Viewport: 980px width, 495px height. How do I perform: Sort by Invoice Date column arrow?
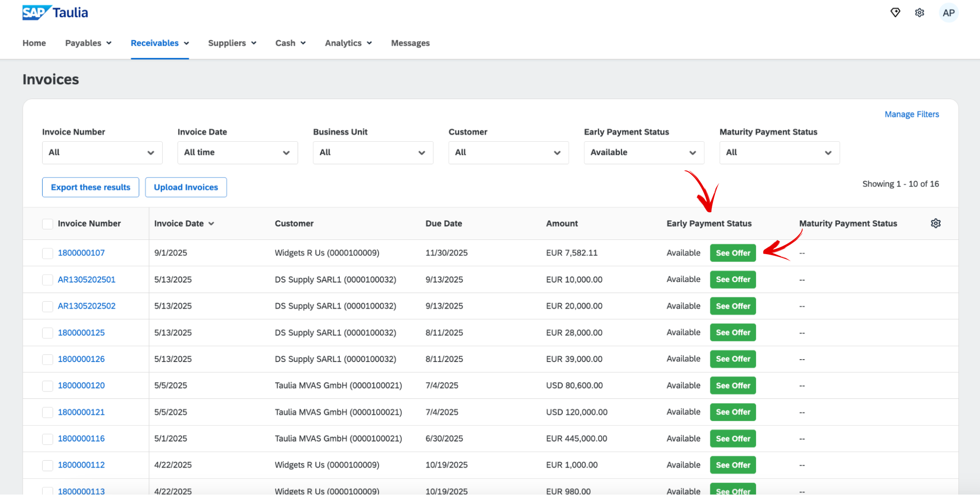(211, 224)
